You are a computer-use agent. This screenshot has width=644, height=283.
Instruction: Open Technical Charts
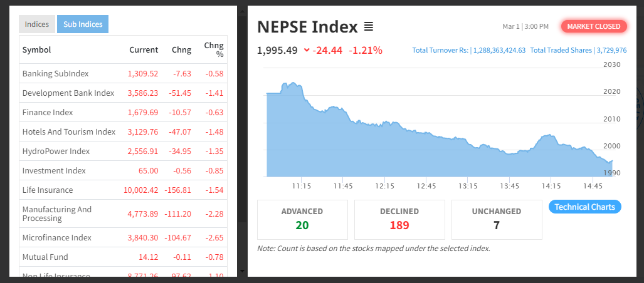(584, 207)
